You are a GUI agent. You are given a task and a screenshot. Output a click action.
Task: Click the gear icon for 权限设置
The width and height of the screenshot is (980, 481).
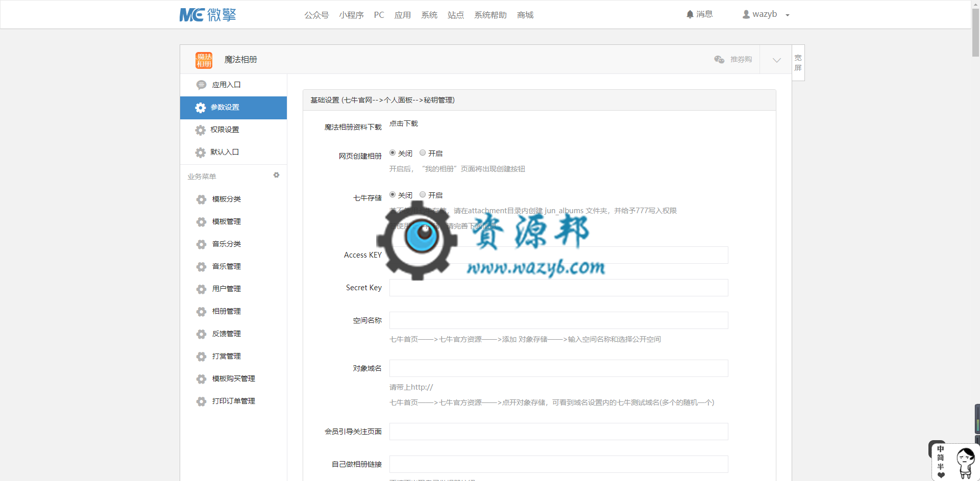click(x=200, y=130)
